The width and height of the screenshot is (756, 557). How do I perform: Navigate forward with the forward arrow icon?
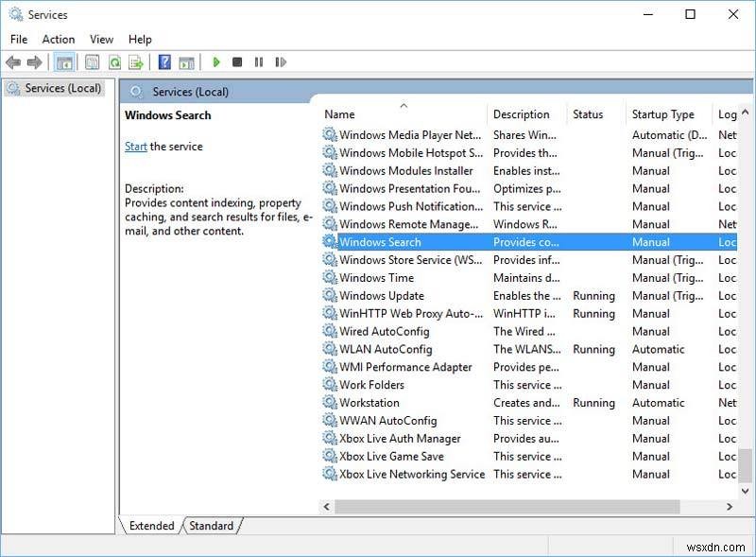click(36, 62)
